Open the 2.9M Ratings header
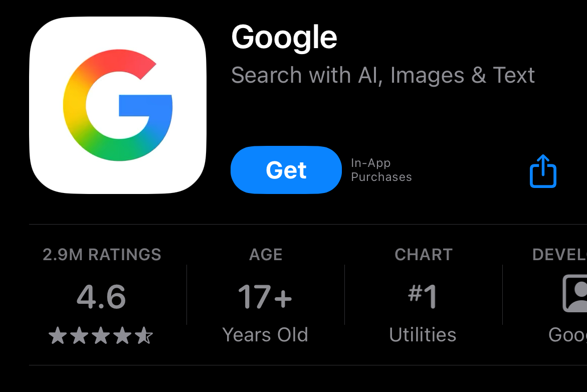This screenshot has width=587, height=392. tap(102, 255)
